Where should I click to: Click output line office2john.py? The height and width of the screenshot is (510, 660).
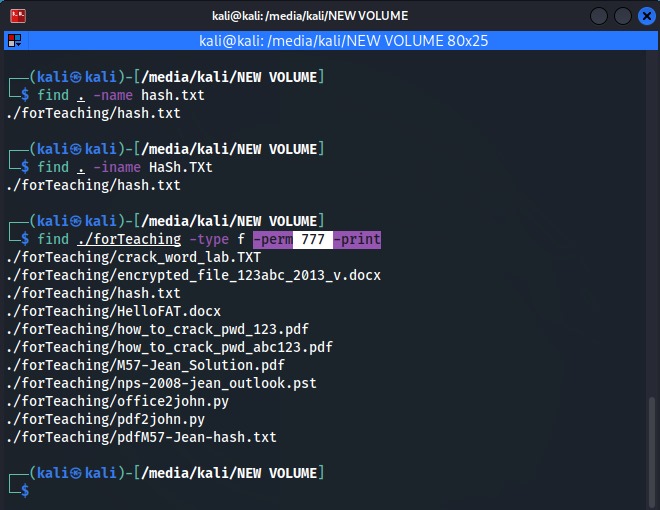[x=117, y=401]
